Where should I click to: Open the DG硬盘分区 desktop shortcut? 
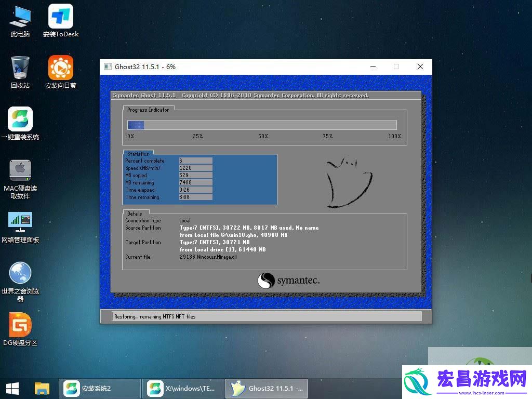click(20, 329)
